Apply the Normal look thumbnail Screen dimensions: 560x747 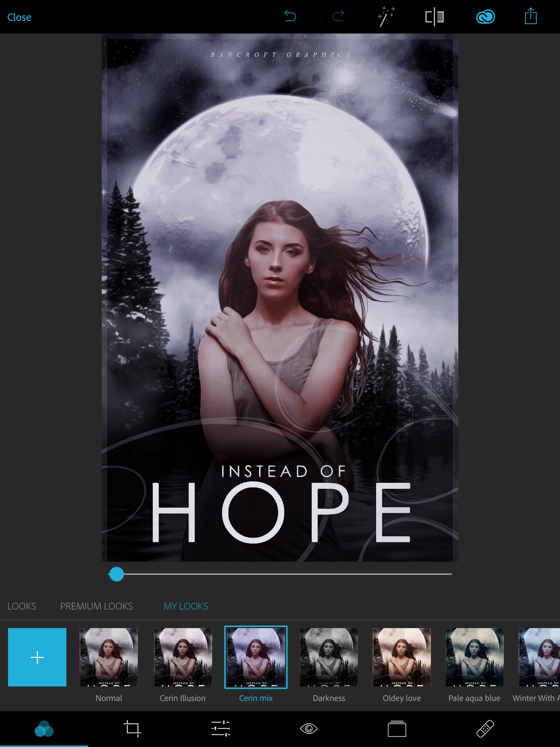(108, 657)
